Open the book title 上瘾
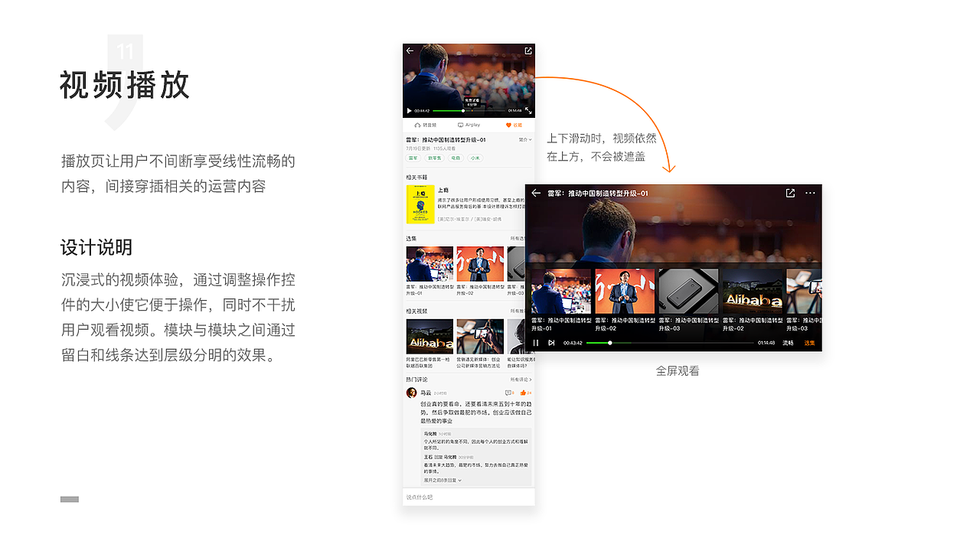Screen dimensions: 980x551 tap(443, 190)
